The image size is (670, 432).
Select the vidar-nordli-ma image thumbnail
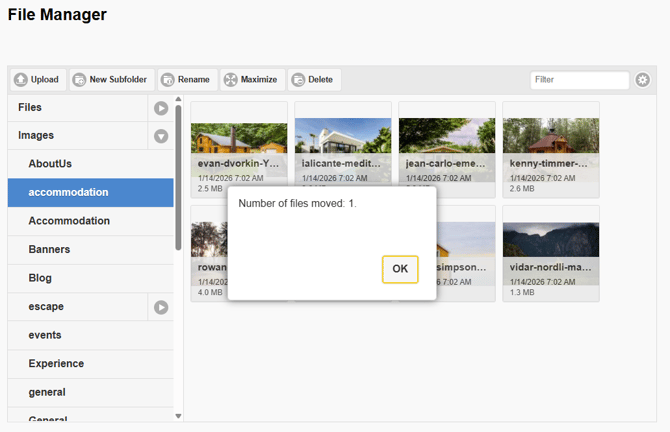click(x=551, y=254)
